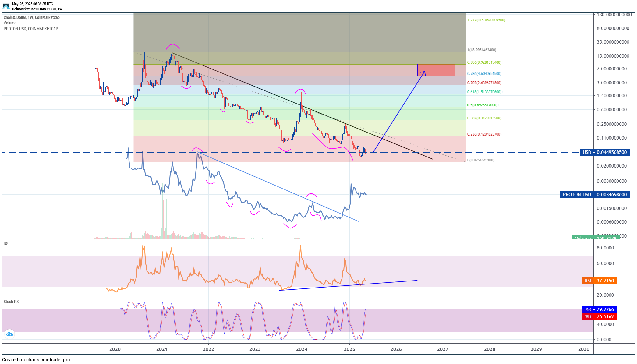
Task: Click the cloud watermark icon in Stoch RSI pane
Action: point(9,334)
